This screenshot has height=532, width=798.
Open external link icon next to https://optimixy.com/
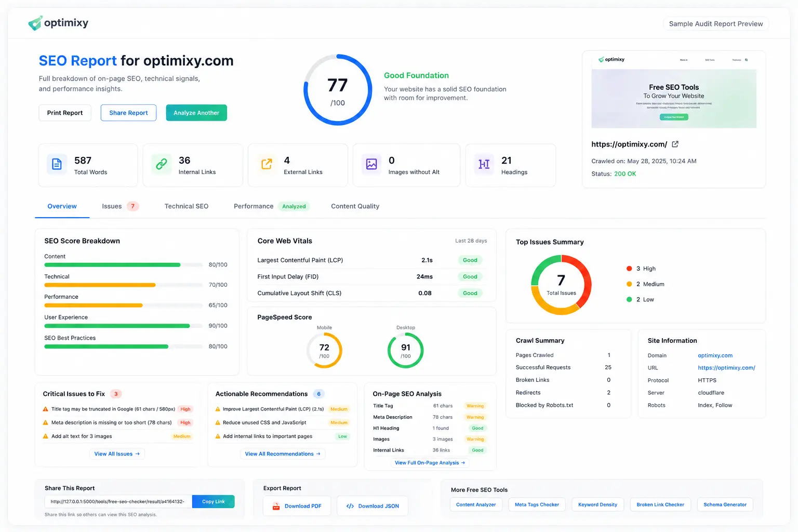(675, 144)
